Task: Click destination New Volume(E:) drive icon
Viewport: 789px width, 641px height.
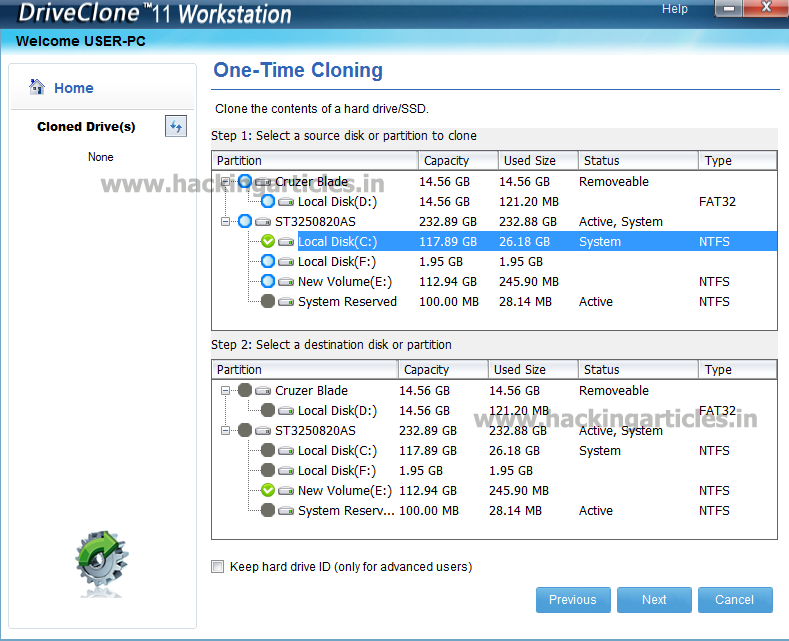Action: (x=286, y=491)
